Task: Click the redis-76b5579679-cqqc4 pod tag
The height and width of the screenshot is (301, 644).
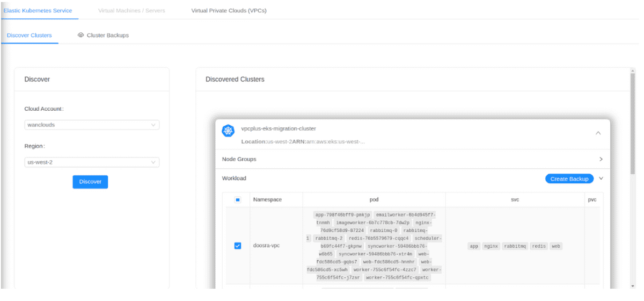Action: pyautogui.click(x=378, y=238)
